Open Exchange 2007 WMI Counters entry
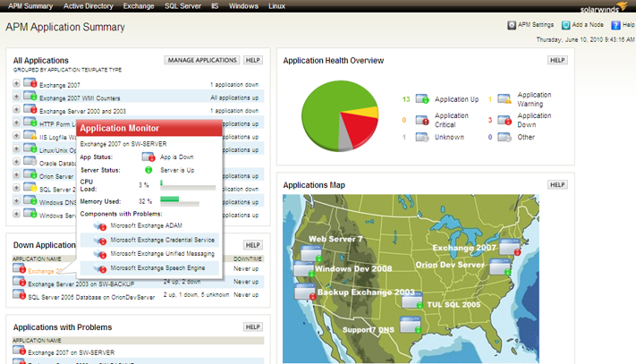Screen dimensions: 636x364 pyautogui.click(x=80, y=98)
